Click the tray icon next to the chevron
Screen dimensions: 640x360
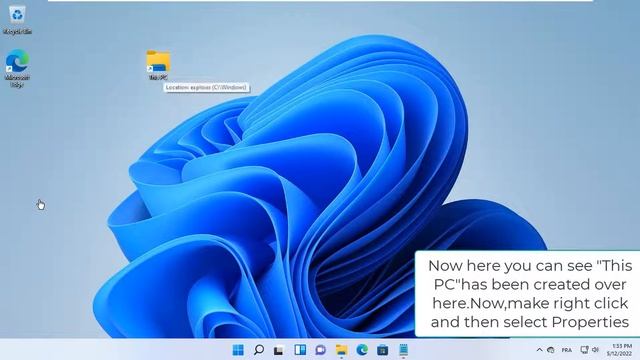coord(551,350)
